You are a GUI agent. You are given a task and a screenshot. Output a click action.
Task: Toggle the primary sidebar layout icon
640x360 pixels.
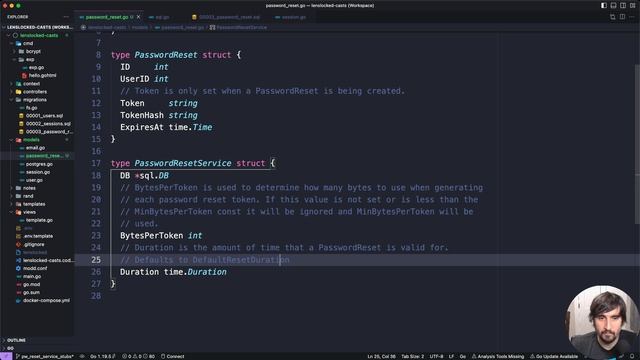(x=604, y=5)
